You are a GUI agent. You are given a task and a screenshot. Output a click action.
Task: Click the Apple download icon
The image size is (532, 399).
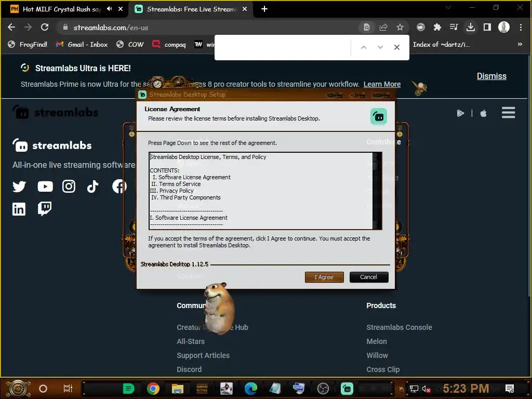[484, 113]
